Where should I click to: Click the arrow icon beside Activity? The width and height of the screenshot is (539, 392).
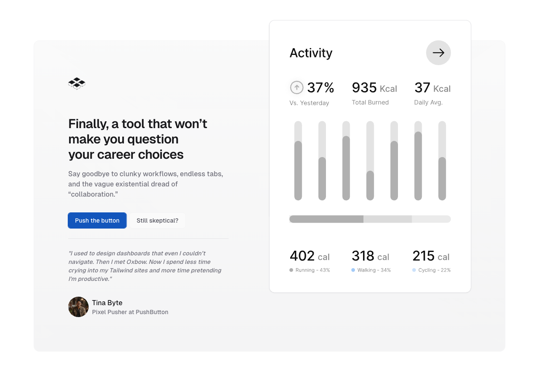pos(438,53)
